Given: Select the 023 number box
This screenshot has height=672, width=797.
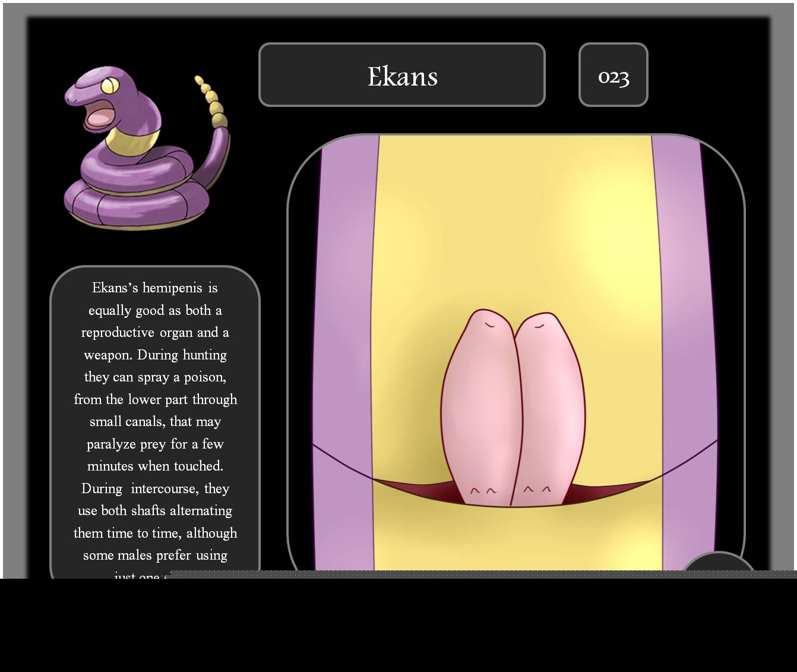Looking at the screenshot, I should click(x=613, y=75).
